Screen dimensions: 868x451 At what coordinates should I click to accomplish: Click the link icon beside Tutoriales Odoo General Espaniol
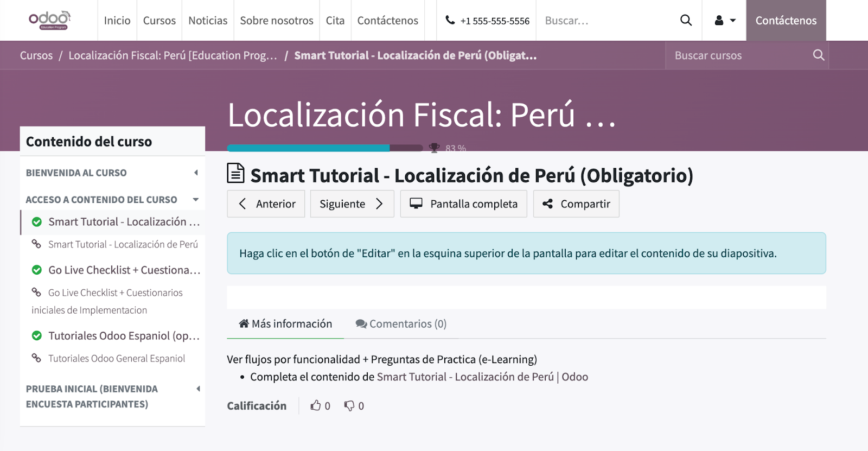pyautogui.click(x=36, y=358)
